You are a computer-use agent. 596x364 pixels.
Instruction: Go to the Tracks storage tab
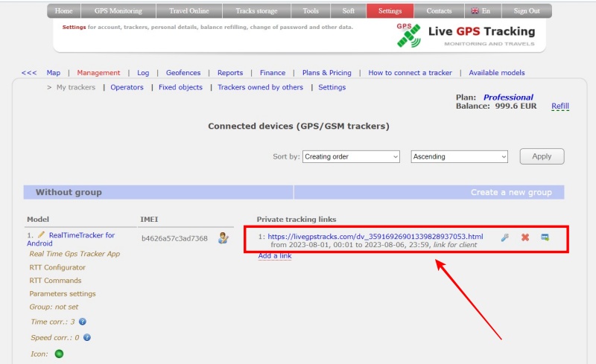coord(256,11)
